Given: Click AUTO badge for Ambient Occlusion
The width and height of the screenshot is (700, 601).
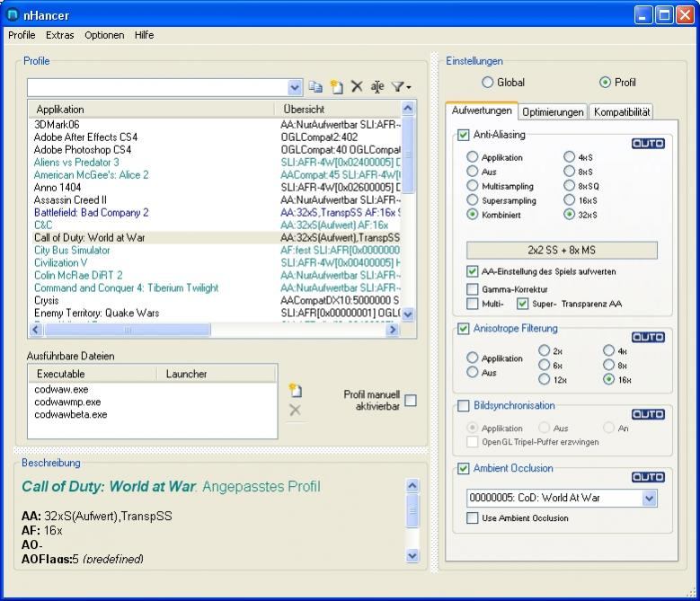Looking at the screenshot, I should pos(648,477).
